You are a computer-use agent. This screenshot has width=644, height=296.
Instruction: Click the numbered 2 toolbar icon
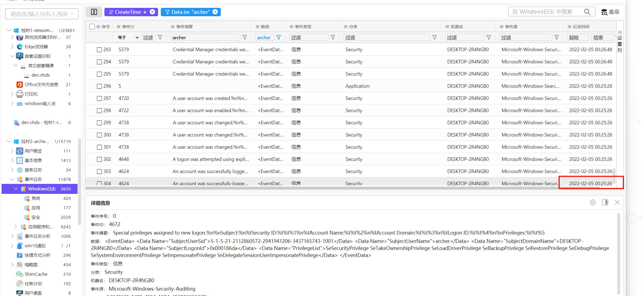[94, 12]
